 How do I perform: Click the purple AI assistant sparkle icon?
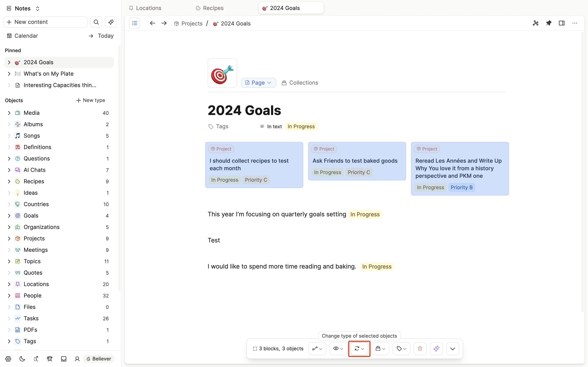(x=436, y=349)
